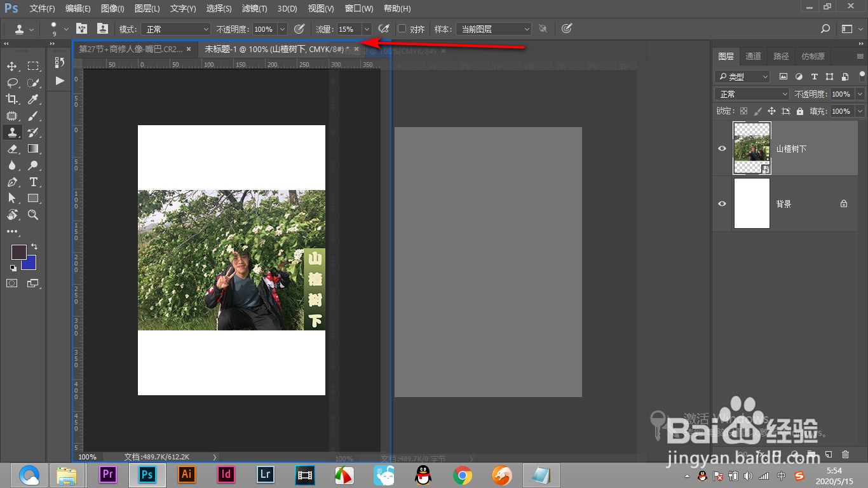Toggle the Brush Settings panel button
Screen dimensions: 868x488
tap(81, 29)
